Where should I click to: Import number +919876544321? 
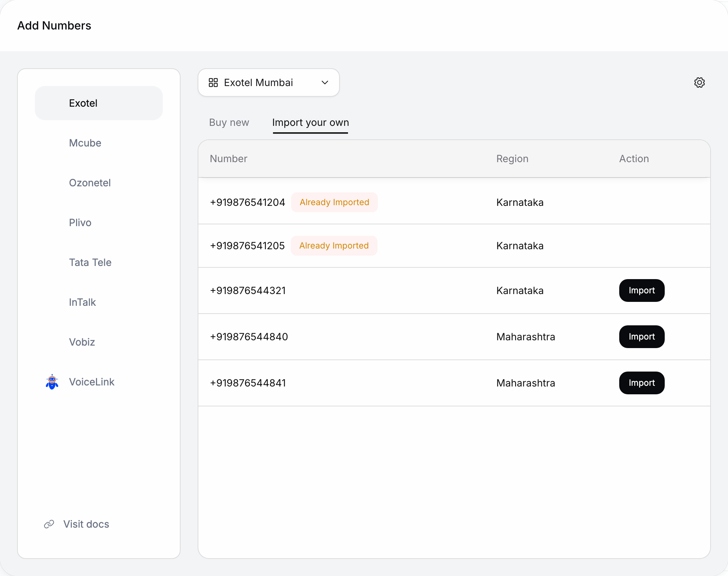[x=642, y=290]
